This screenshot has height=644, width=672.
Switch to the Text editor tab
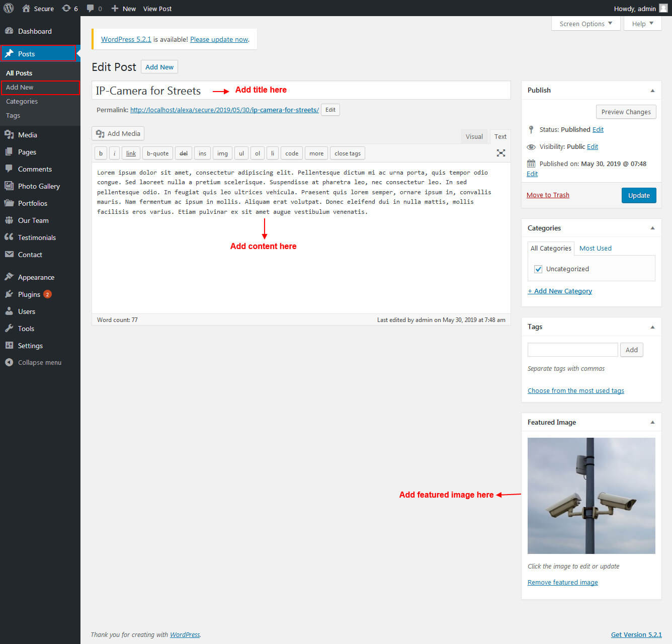pyautogui.click(x=500, y=136)
